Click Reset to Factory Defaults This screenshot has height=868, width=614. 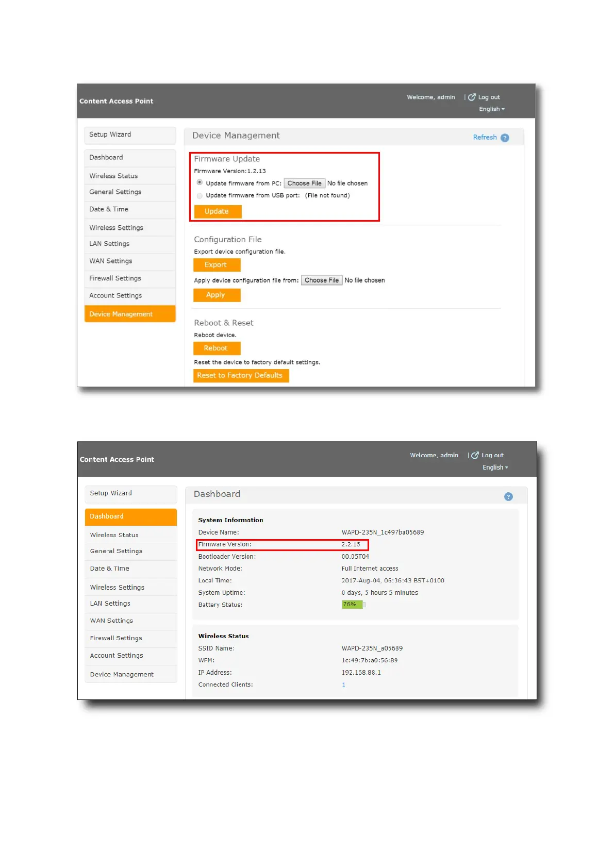coord(241,375)
